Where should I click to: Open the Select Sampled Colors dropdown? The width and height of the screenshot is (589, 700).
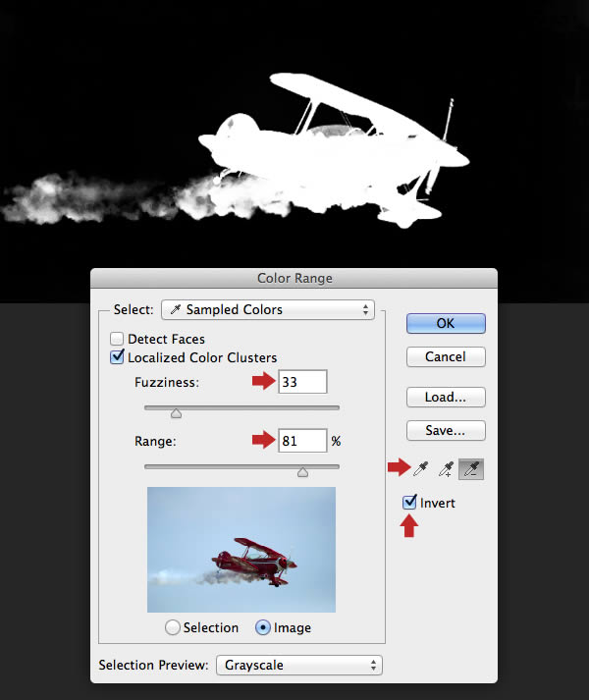click(268, 309)
